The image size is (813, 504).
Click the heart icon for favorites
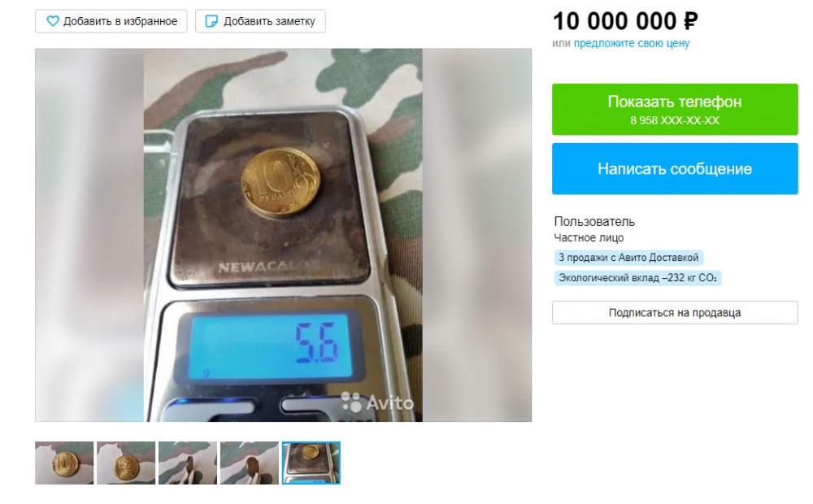(52, 21)
